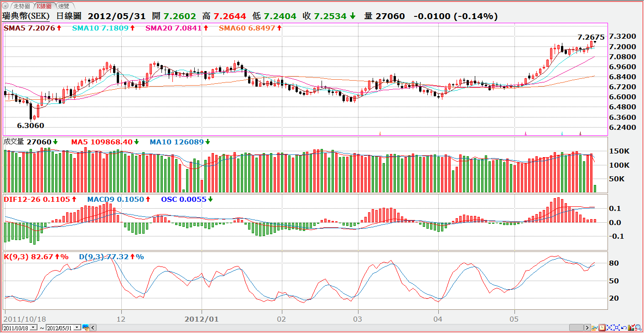Click the 2012/01 label on the time axis
Viewport: 644px width, 333px height.
coord(202,319)
